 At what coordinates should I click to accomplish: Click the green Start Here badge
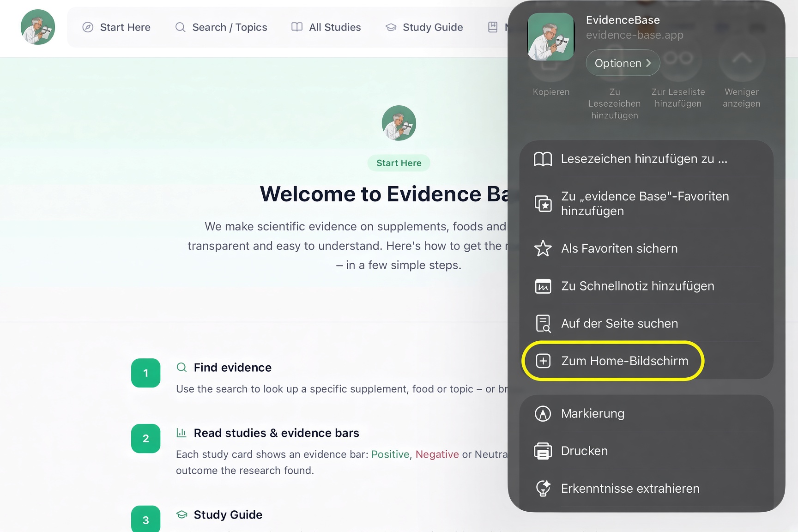[399, 163]
